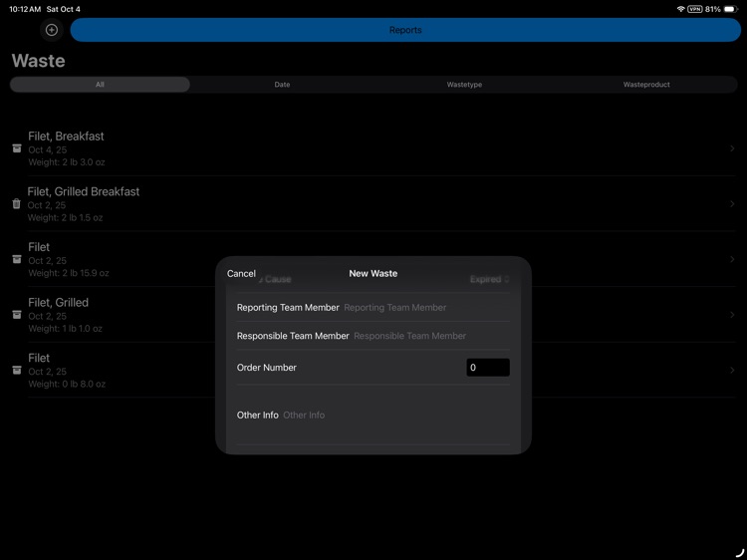Tap the Wi-Fi status icon
747x560 pixels.
tap(680, 9)
